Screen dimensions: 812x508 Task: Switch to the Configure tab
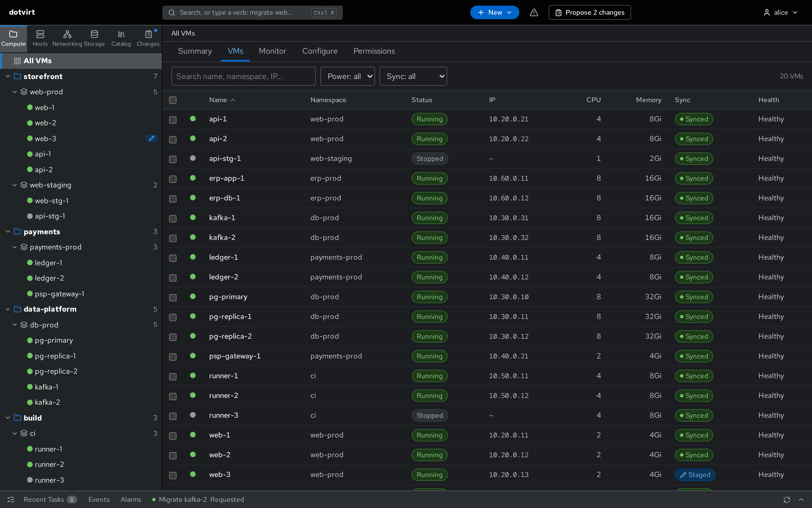pyautogui.click(x=320, y=51)
